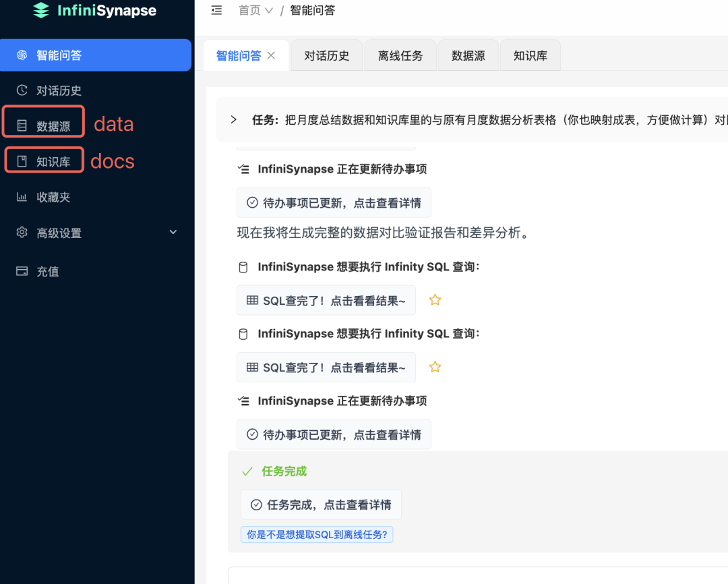Click table icon in second SQL查完了 button
This screenshot has width=728, height=584.
(252, 367)
